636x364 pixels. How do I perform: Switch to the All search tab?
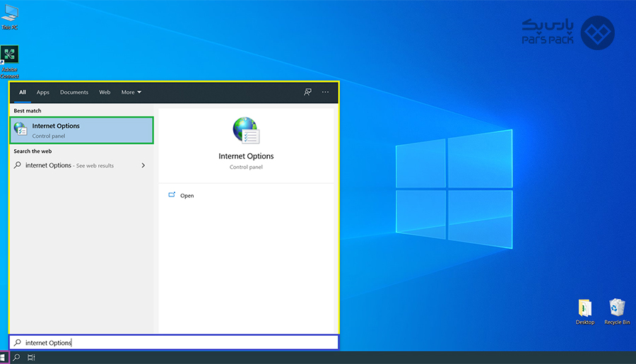coord(23,92)
